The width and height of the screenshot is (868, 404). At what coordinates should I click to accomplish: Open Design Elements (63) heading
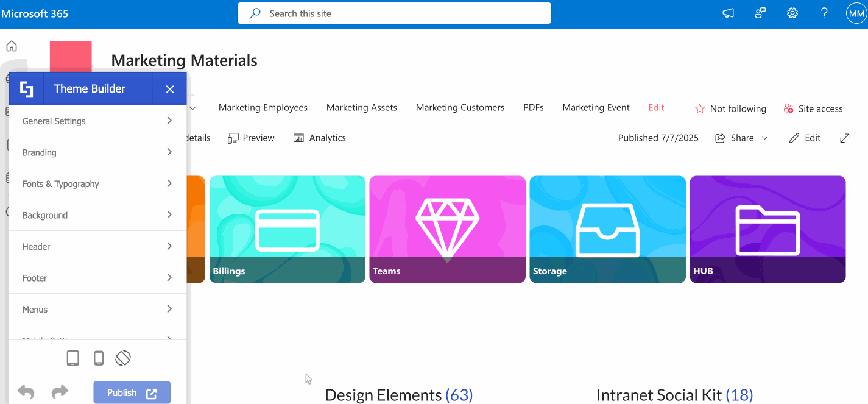click(x=398, y=395)
